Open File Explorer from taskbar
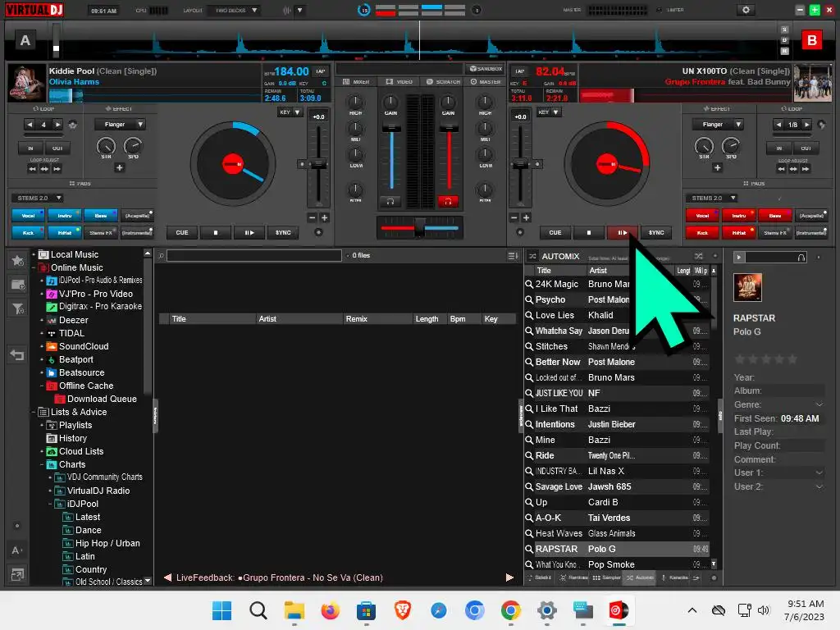Image resolution: width=840 pixels, height=630 pixels. coord(294,610)
